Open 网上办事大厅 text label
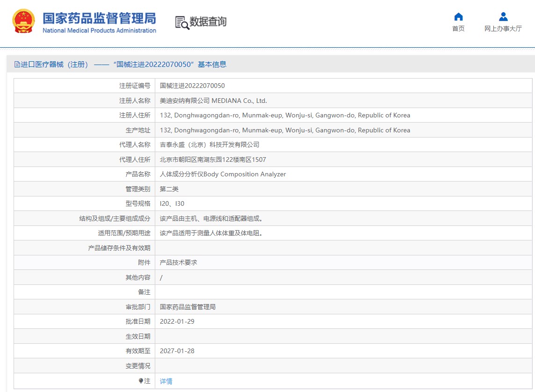Screen dimensions: 535x392 [503, 29]
